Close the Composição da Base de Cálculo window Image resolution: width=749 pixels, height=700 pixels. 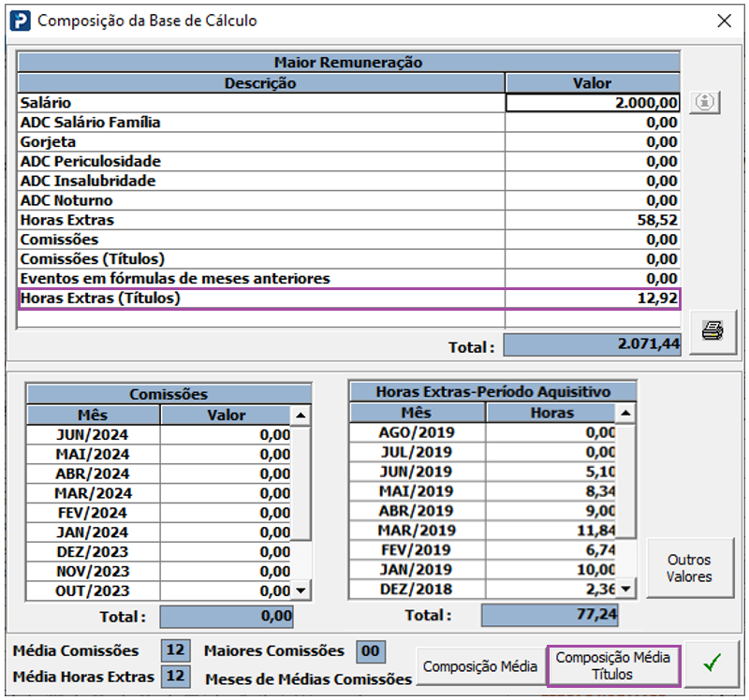pos(724,21)
